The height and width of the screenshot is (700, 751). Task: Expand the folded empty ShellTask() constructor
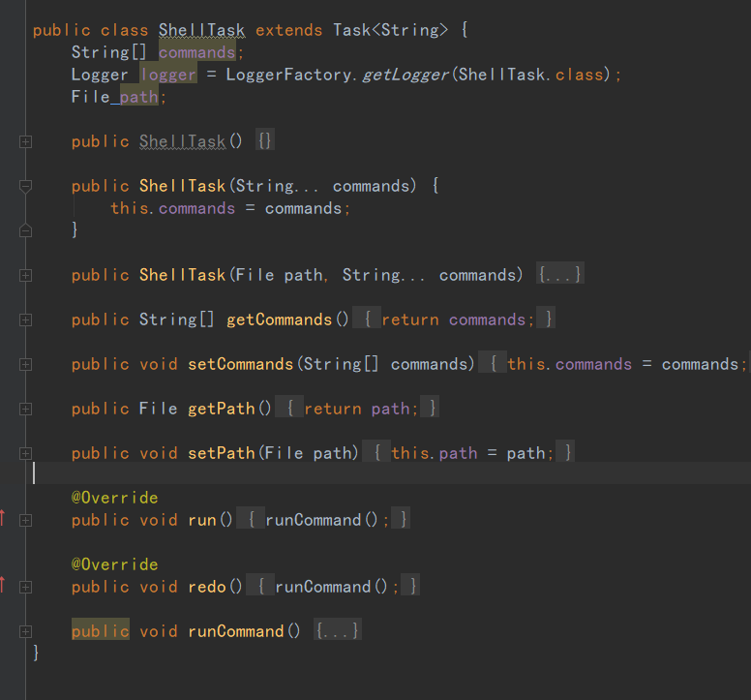click(x=26, y=141)
